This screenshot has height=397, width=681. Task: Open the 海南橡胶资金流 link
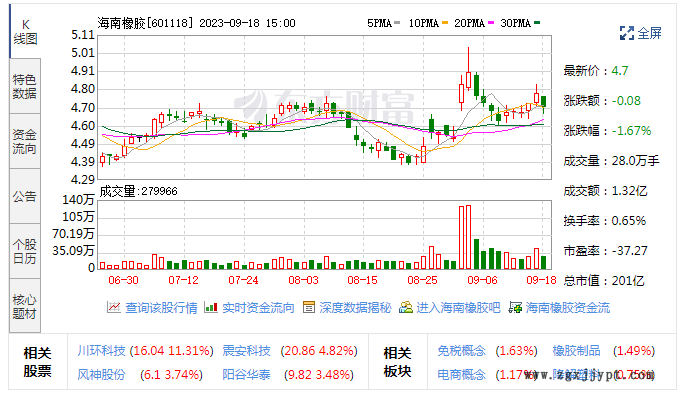point(568,308)
